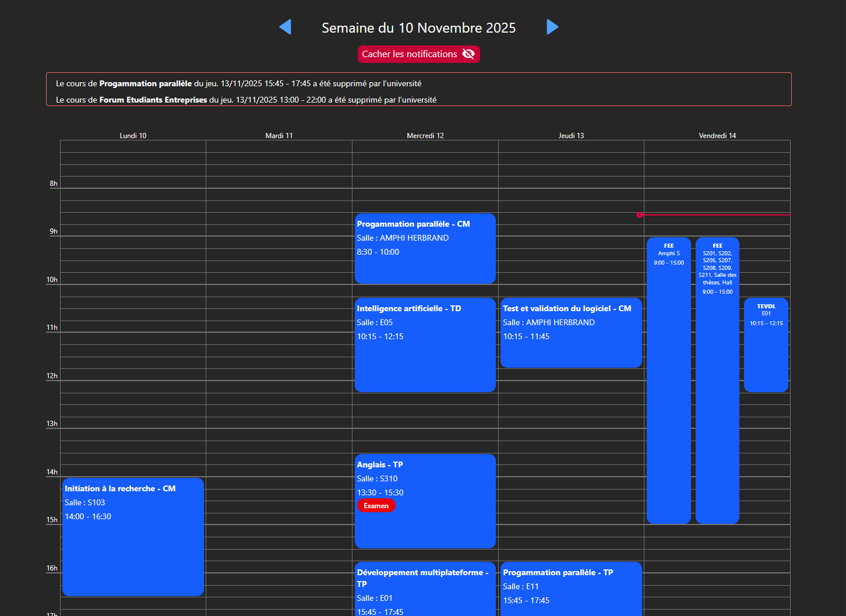
Task: Click the Forum Etudiants Entreprises deletion notification
Action: point(246,100)
